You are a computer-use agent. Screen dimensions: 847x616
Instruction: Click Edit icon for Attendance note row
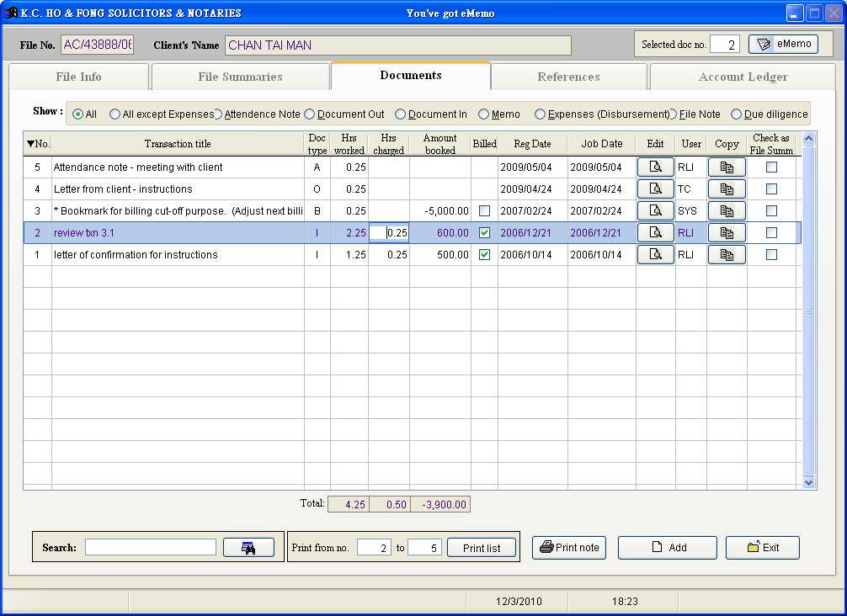[x=655, y=167]
